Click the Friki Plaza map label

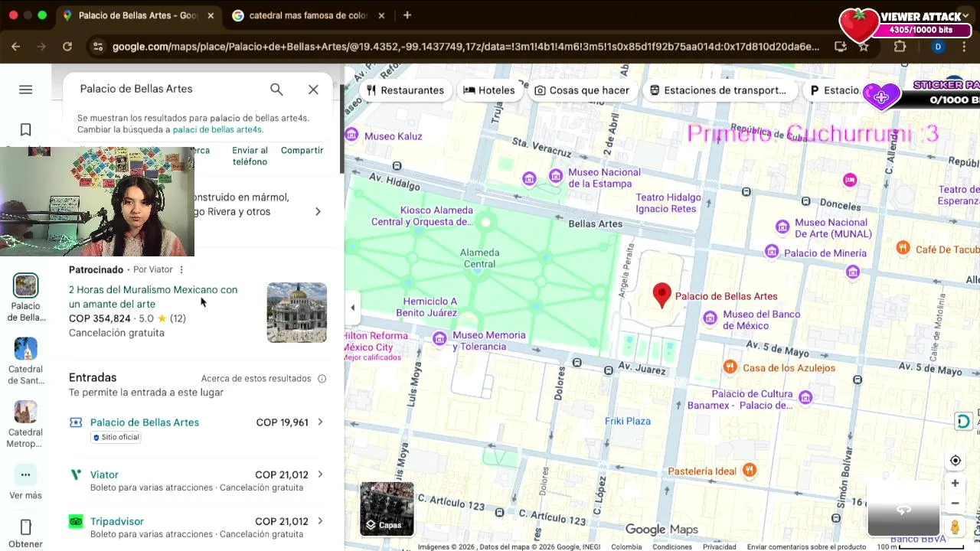point(628,421)
